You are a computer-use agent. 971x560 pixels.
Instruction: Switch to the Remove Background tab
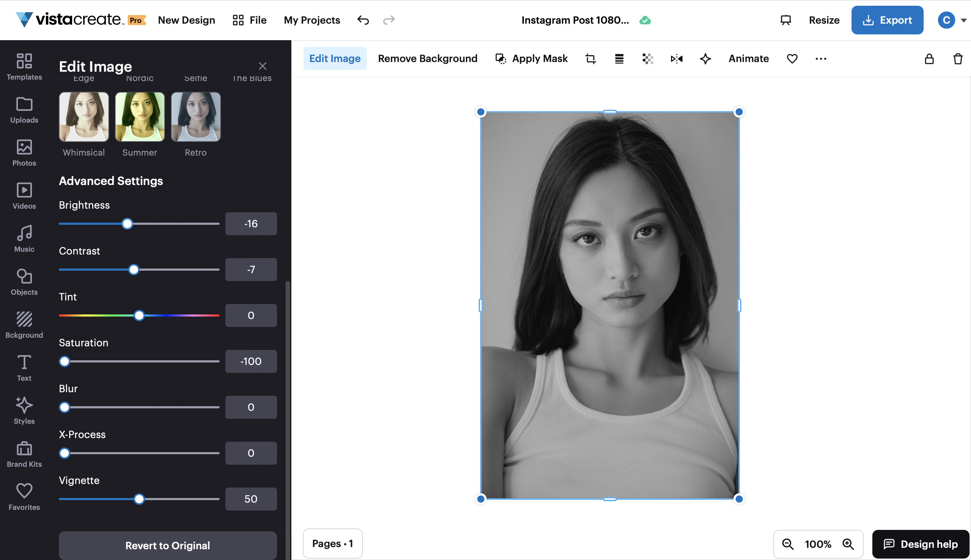pos(427,58)
